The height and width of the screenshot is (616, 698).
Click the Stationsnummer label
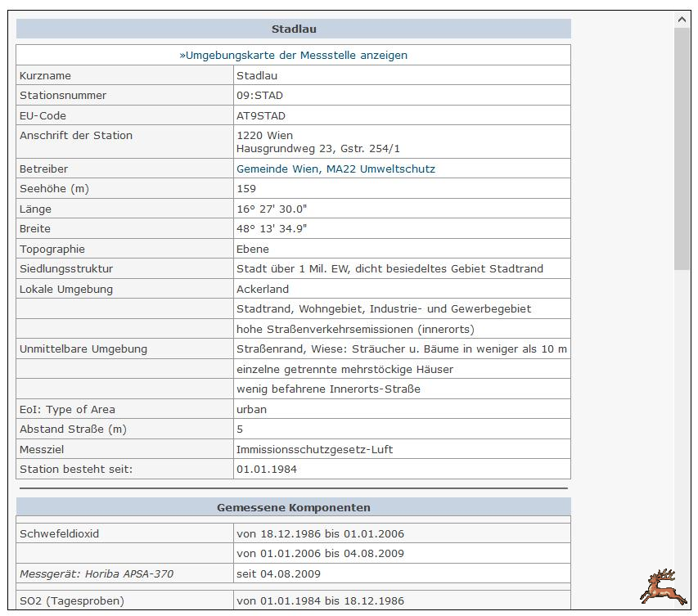click(x=63, y=95)
